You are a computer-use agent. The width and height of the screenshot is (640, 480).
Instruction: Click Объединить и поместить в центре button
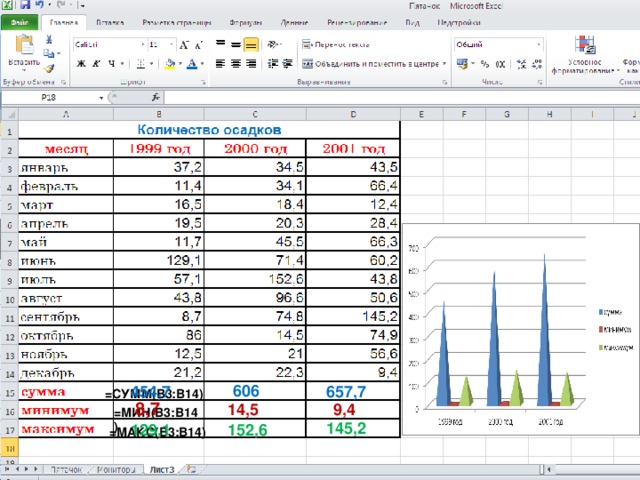coord(371,64)
